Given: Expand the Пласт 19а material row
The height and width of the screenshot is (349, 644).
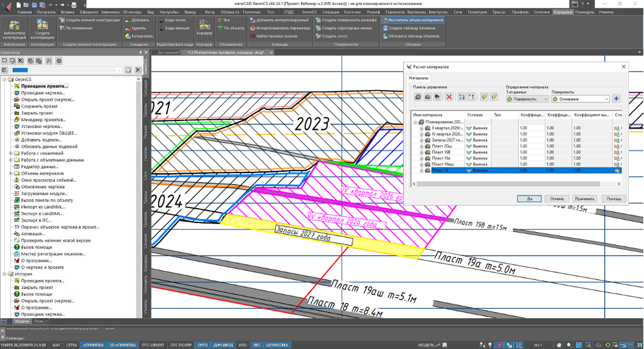Looking at the screenshot, I should click(422, 158).
